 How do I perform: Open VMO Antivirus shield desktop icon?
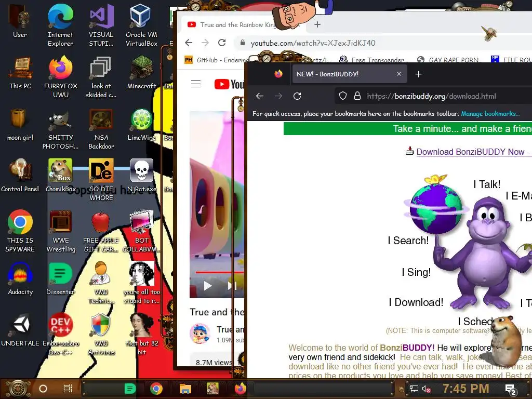coord(101,334)
